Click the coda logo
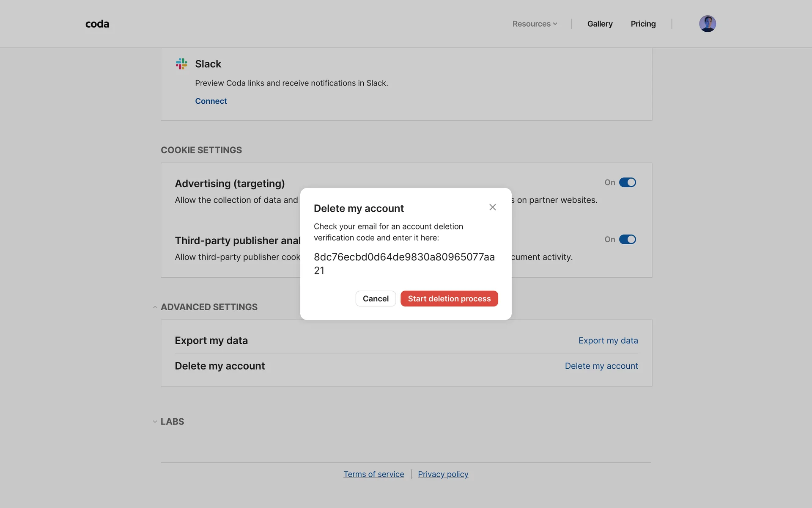This screenshot has width=812, height=508. [97, 24]
